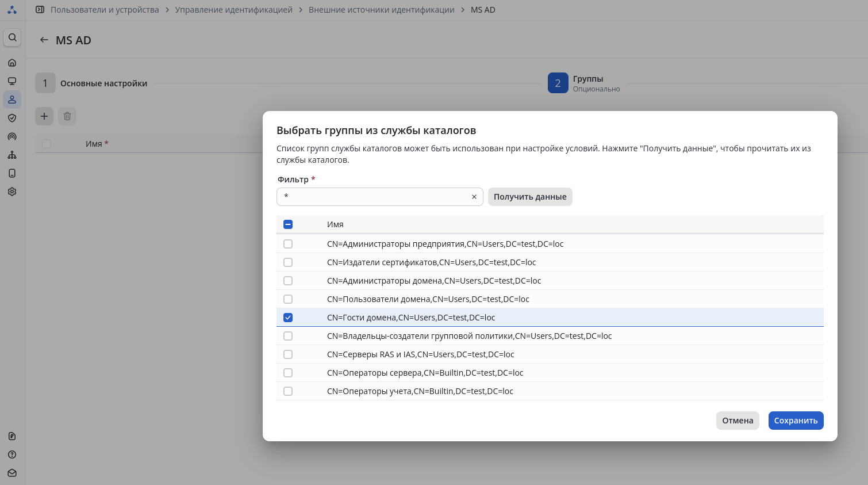Open the monitor devices icon in sidebar
868x485 pixels.
(x=12, y=81)
